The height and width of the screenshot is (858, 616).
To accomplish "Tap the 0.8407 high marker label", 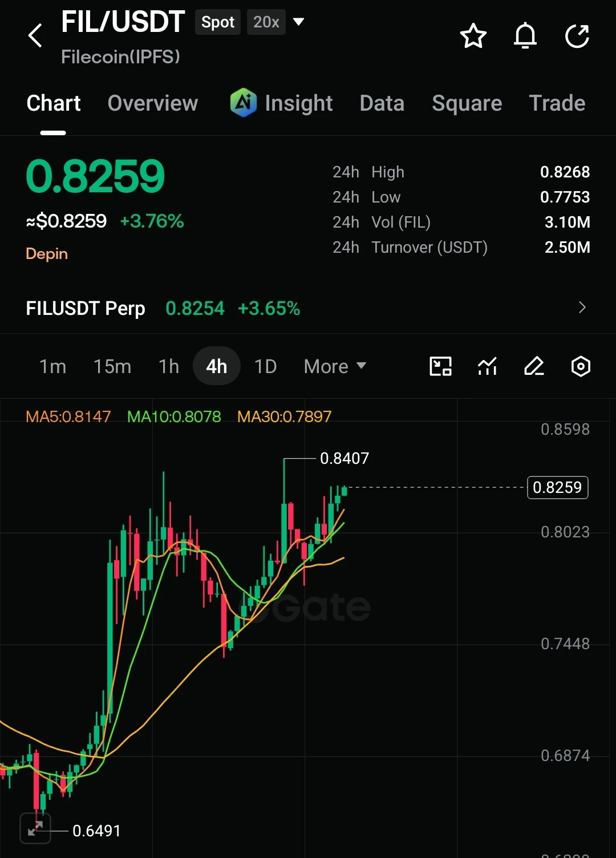I will tap(345, 458).
